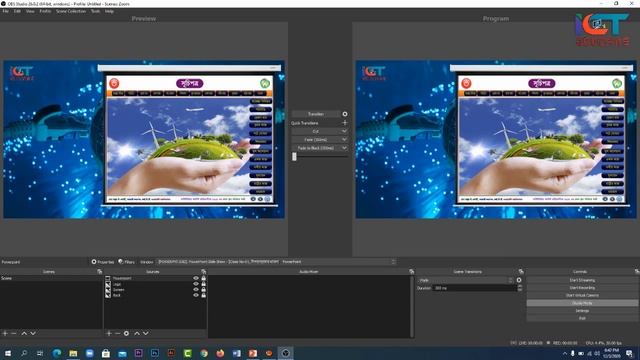Viewport: 640px width, 360px height.
Task: Move the selected source up
Action: pos(137,333)
